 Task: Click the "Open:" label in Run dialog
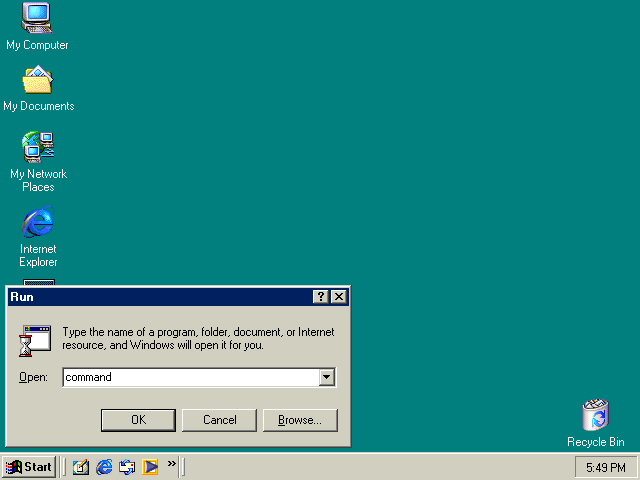tap(33, 377)
